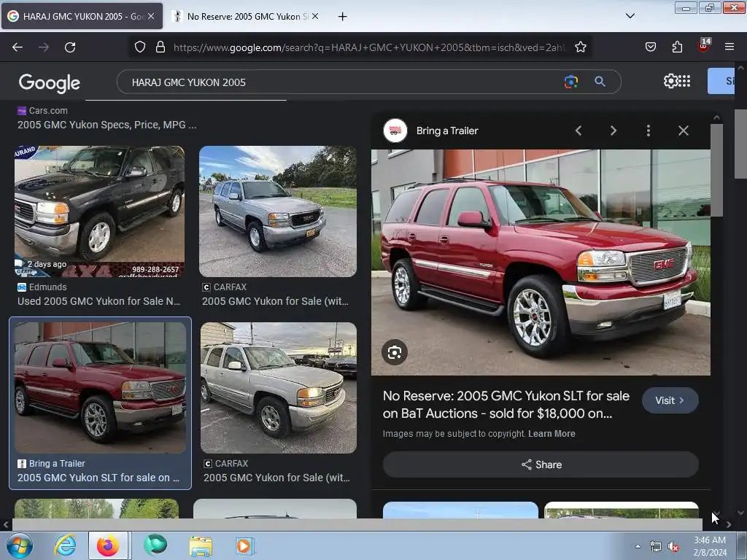Click the Share button
Screen dimensions: 747x560
pos(541,464)
